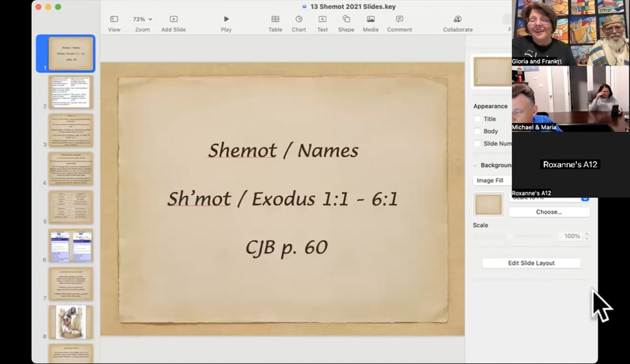
Task: Click the Text box icon
Action: (x=322, y=19)
